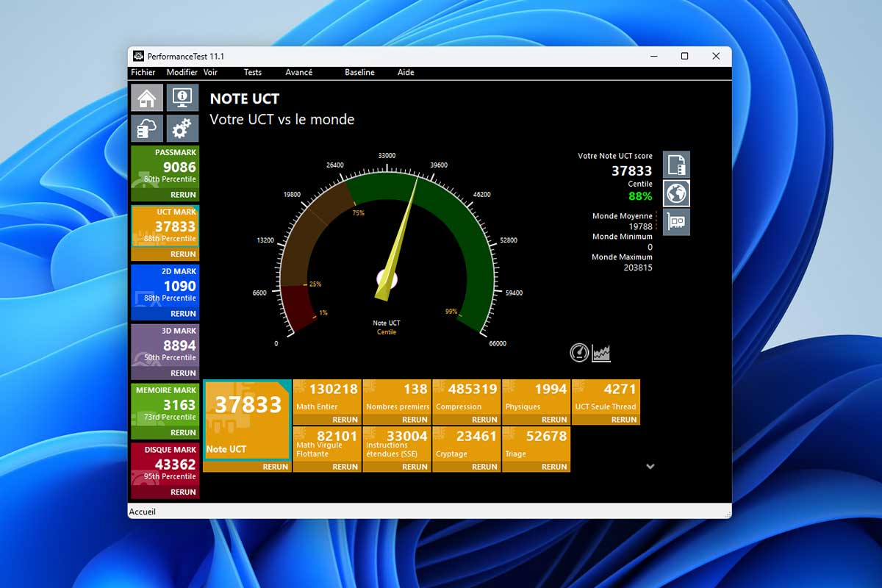The height and width of the screenshot is (588, 882).
Task: Switch to the line chart view icon
Action: coord(601,353)
